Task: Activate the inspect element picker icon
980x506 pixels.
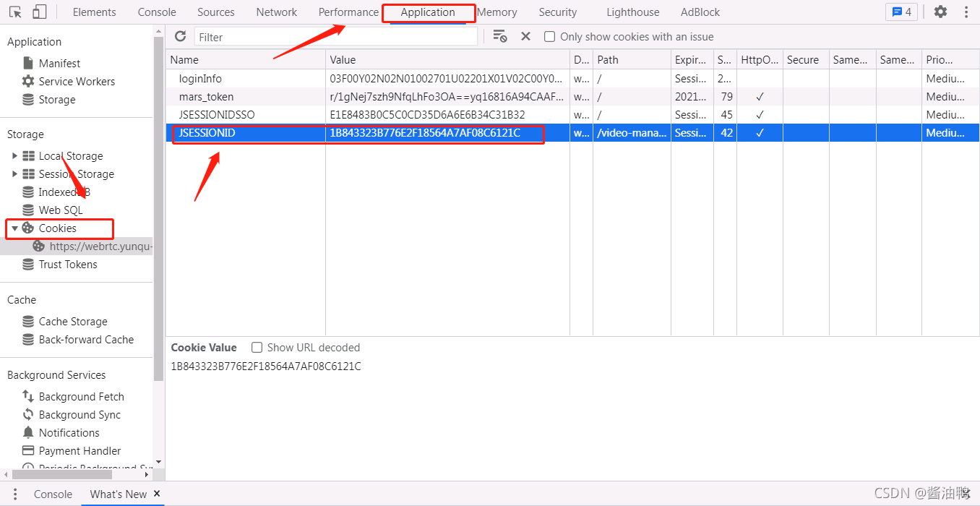Action: (15, 12)
